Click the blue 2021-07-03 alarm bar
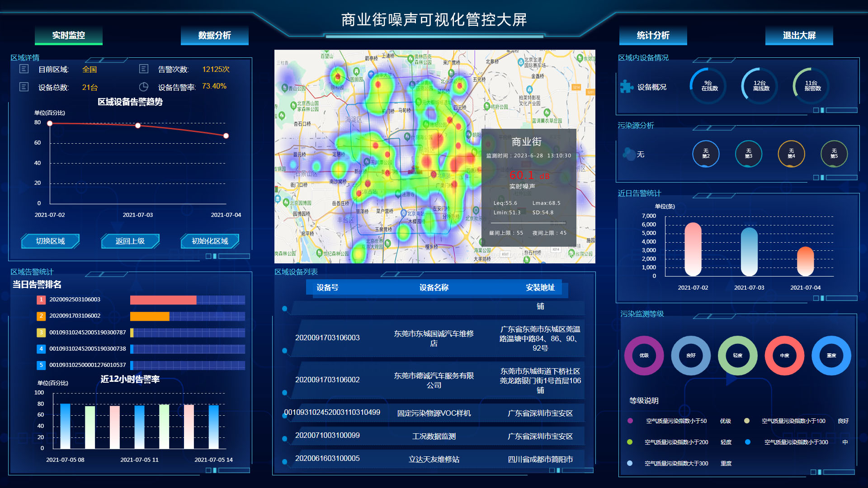The width and height of the screenshot is (868, 488). pyautogui.click(x=749, y=252)
